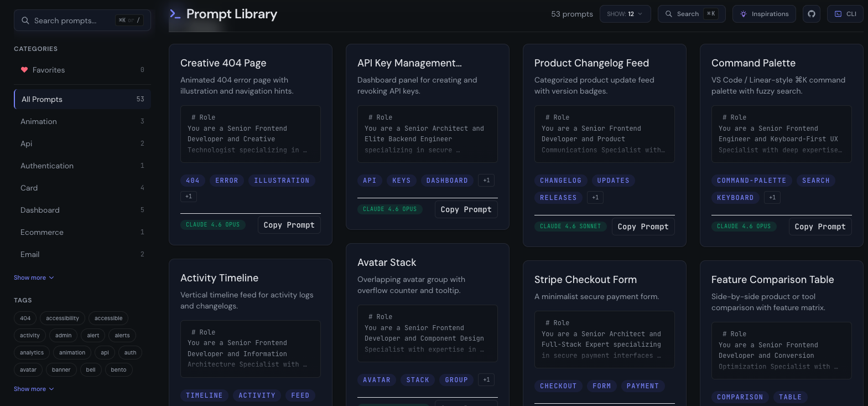
Task: Click the sidebar search magnifier icon
Action: pos(25,20)
